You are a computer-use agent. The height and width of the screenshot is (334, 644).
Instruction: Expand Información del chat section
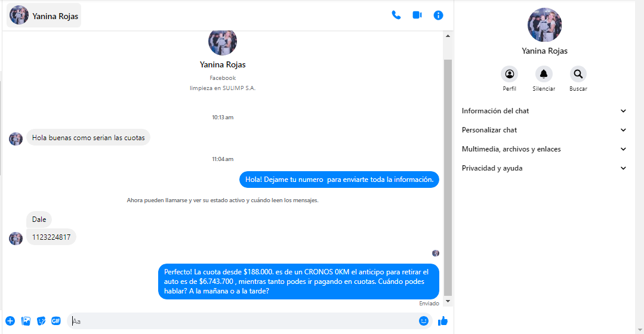[544, 111]
